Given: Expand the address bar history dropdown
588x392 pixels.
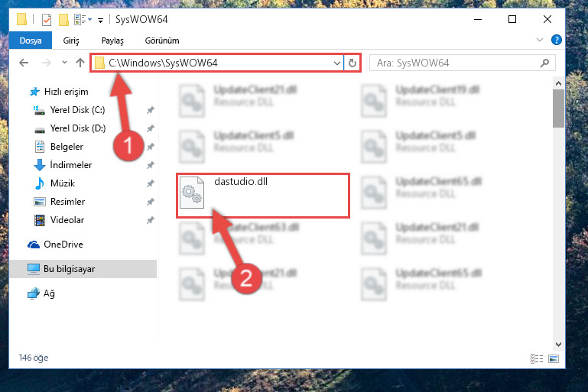Looking at the screenshot, I should coord(336,63).
